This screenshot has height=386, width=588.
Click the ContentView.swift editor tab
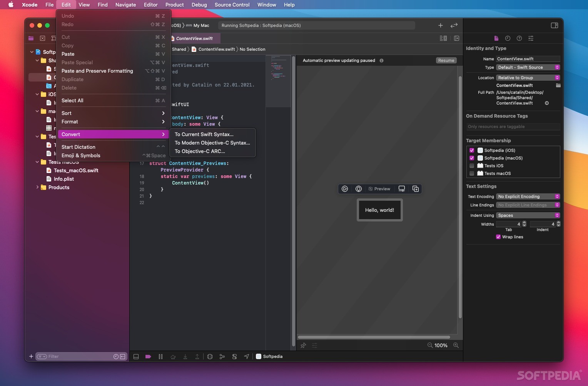194,38
